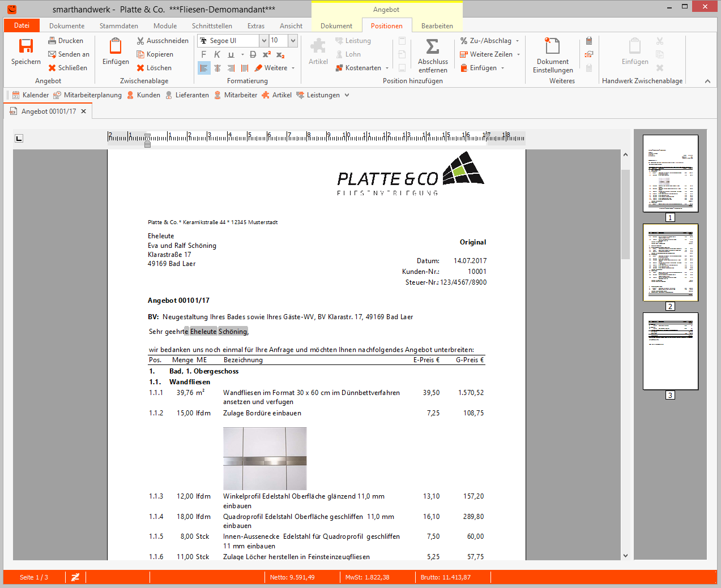
Task: Toggle underline formatting
Action: point(231,54)
